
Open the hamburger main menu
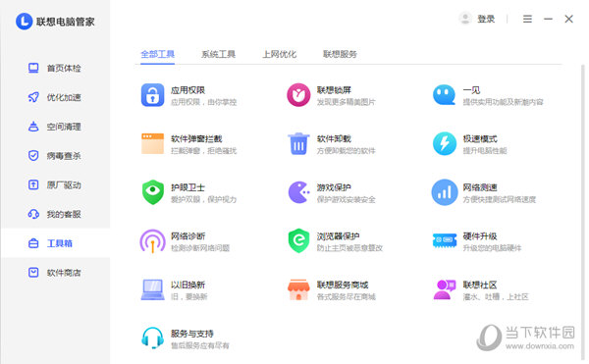(527, 19)
